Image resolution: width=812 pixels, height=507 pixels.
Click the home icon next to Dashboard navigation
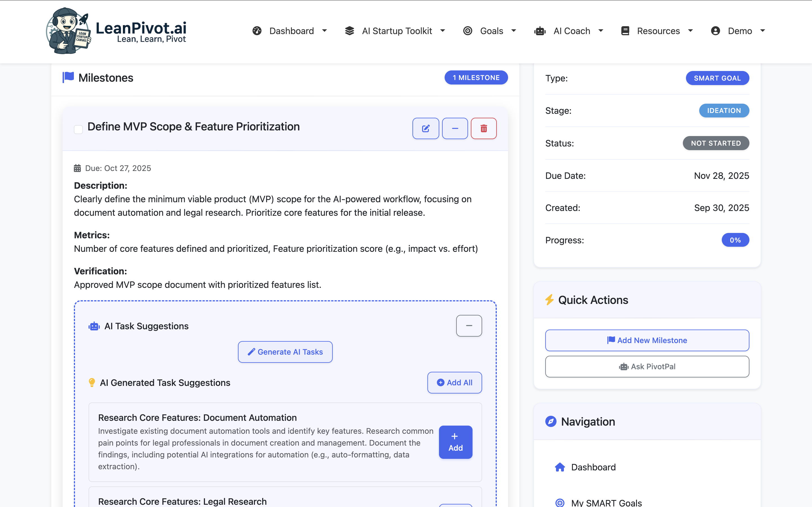point(560,467)
